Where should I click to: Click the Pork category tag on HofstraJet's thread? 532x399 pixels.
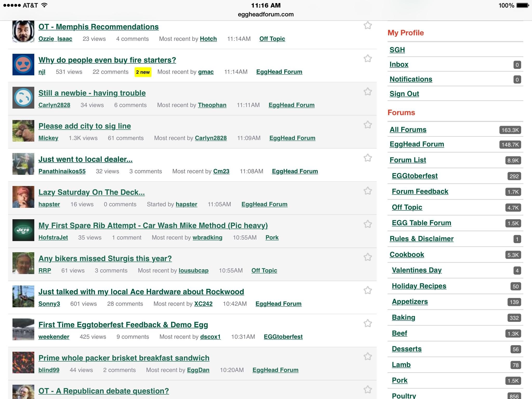pyautogui.click(x=272, y=237)
